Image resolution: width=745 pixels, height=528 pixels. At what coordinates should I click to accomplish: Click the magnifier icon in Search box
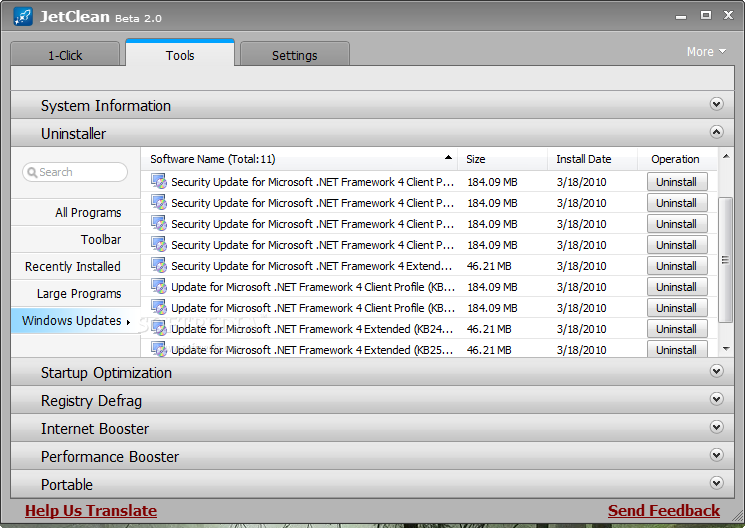pyautogui.click(x=32, y=172)
